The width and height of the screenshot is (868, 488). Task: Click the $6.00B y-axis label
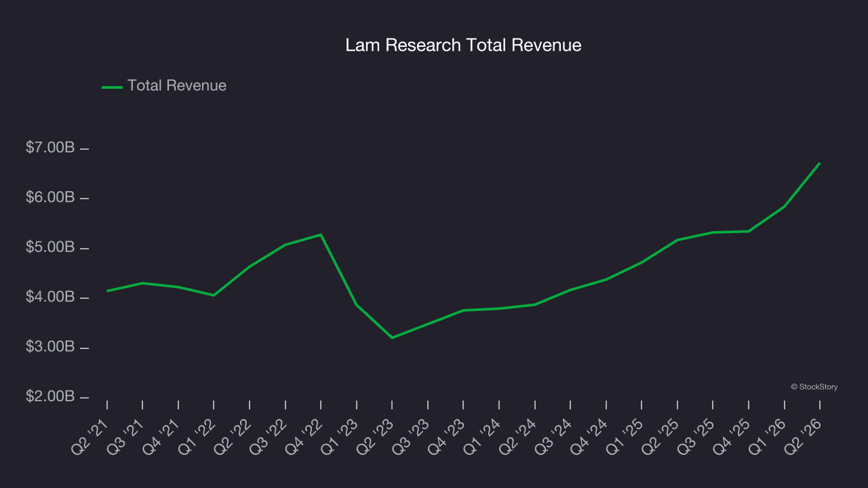[50, 198]
